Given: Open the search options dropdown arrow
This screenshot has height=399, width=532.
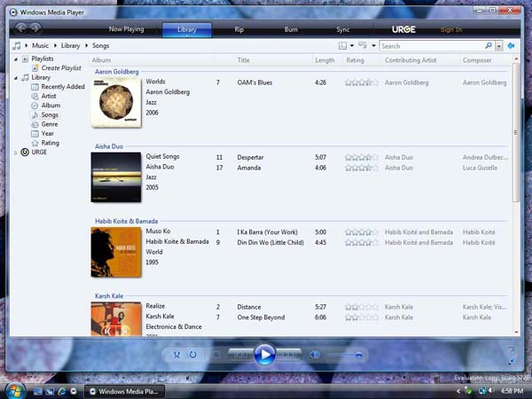Looking at the screenshot, I should [x=499, y=45].
